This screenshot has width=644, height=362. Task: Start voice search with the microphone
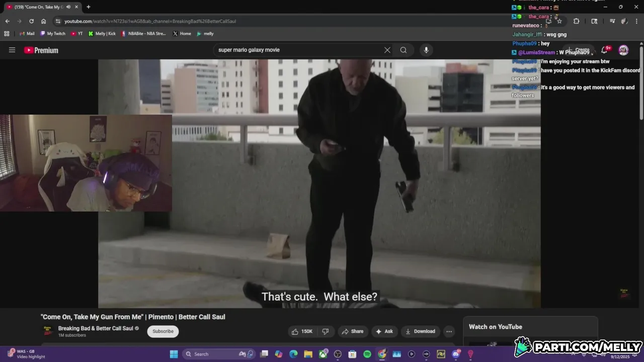pos(426,50)
